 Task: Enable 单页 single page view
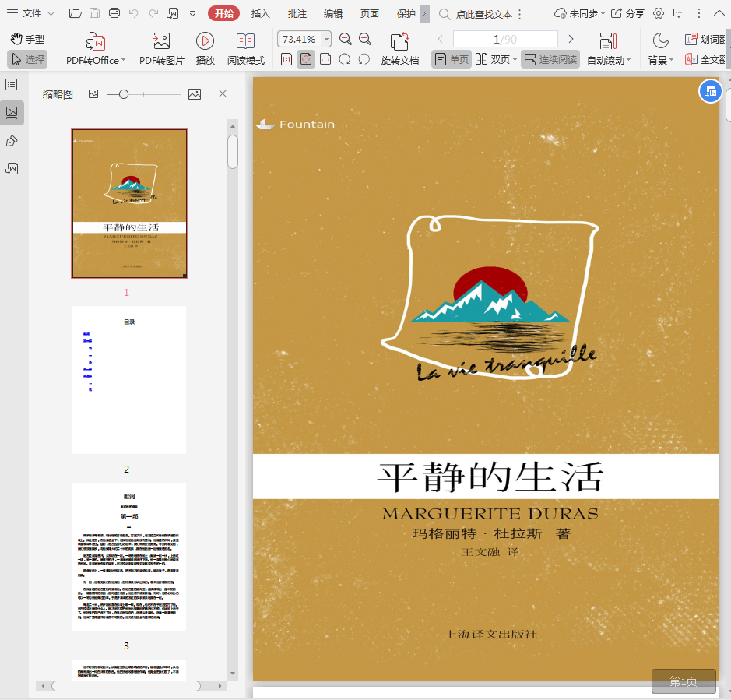pyautogui.click(x=452, y=59)
